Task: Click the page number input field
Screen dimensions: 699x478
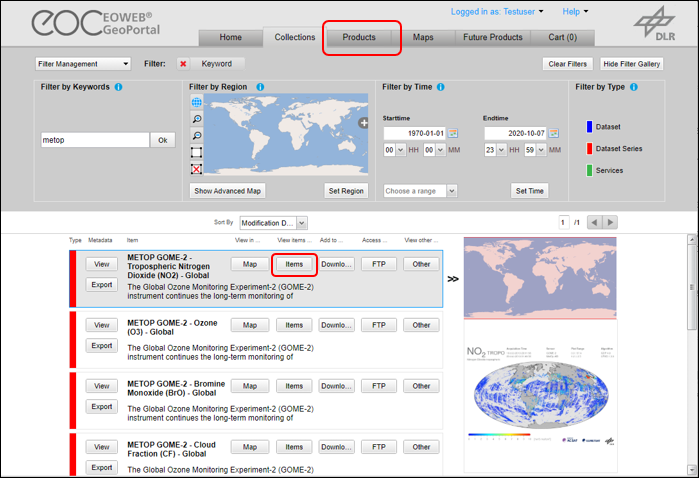Action: 563,222
